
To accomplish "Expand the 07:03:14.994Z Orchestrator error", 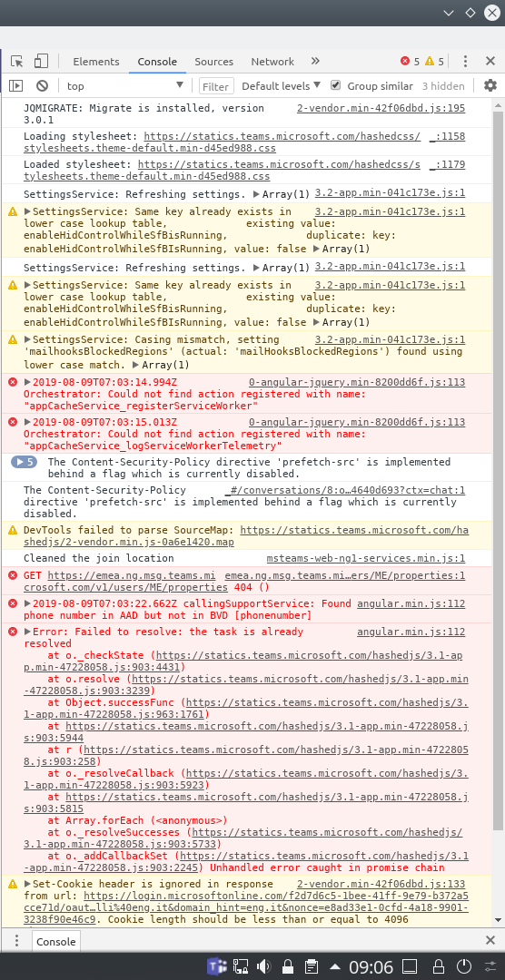I will tap(27, 382).
